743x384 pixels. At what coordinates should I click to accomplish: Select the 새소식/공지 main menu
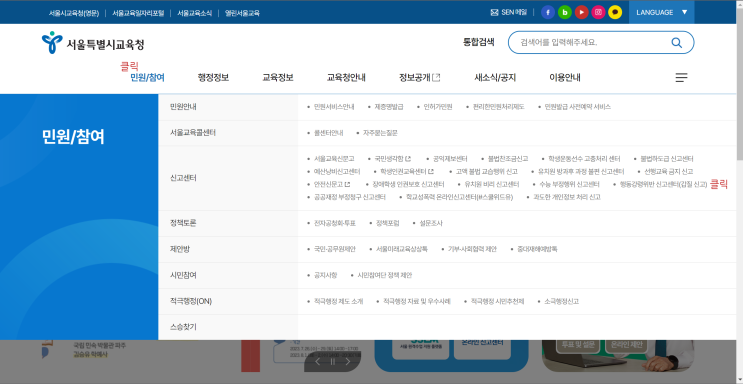pyautogui.click(x=495, y=78)
